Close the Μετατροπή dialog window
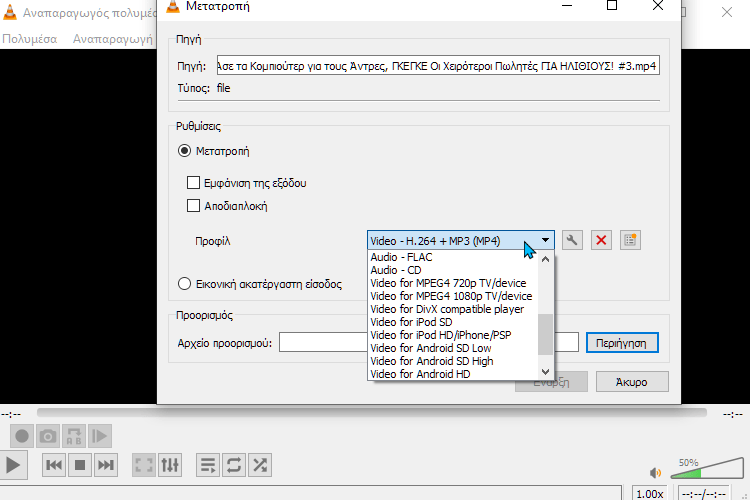The image size is (750, 500). point(658,6)
